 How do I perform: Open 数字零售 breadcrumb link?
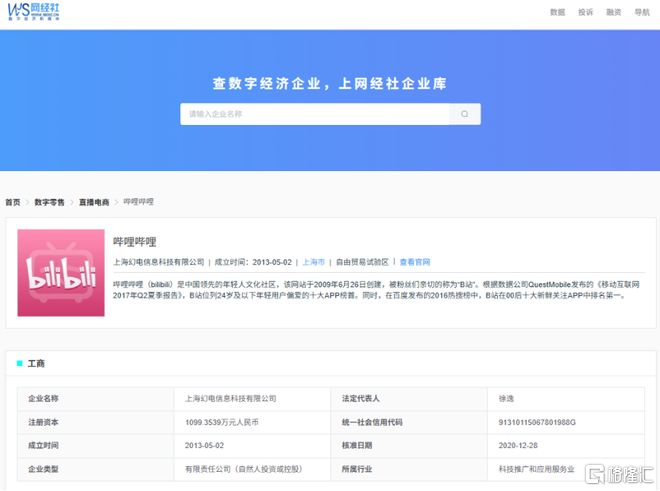[49, 202]
